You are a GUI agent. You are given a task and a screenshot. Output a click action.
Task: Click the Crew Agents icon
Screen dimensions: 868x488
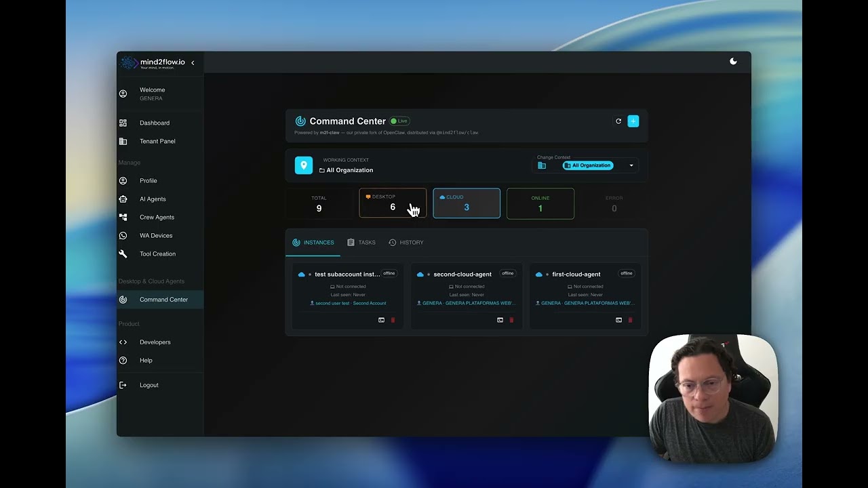click(123, 217)
